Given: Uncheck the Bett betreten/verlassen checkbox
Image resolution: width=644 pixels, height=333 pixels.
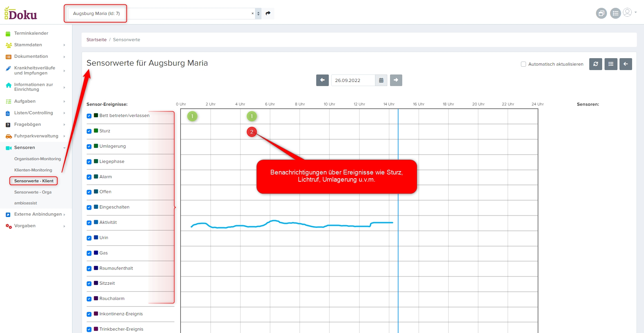Looking at the screenshot, I should click(x=89, y=116).
